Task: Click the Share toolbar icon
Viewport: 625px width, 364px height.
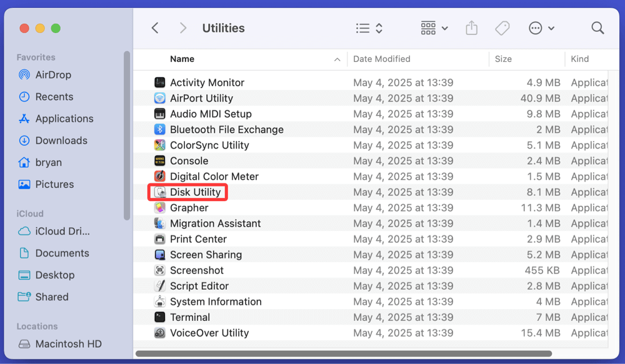Action: coord(471,28)
